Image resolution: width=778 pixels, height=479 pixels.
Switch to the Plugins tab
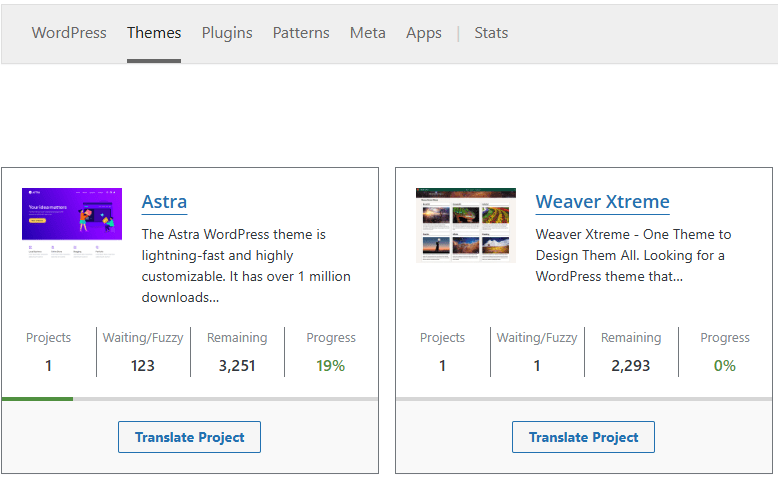tap(227, 33)
